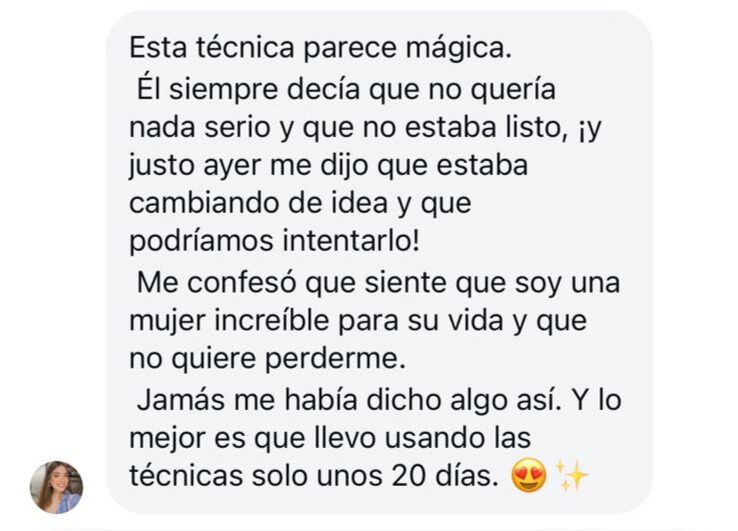Screen dimensions: 738x531
Task: Click the sparkles emoji at message end
Action: tap(571, 475)
